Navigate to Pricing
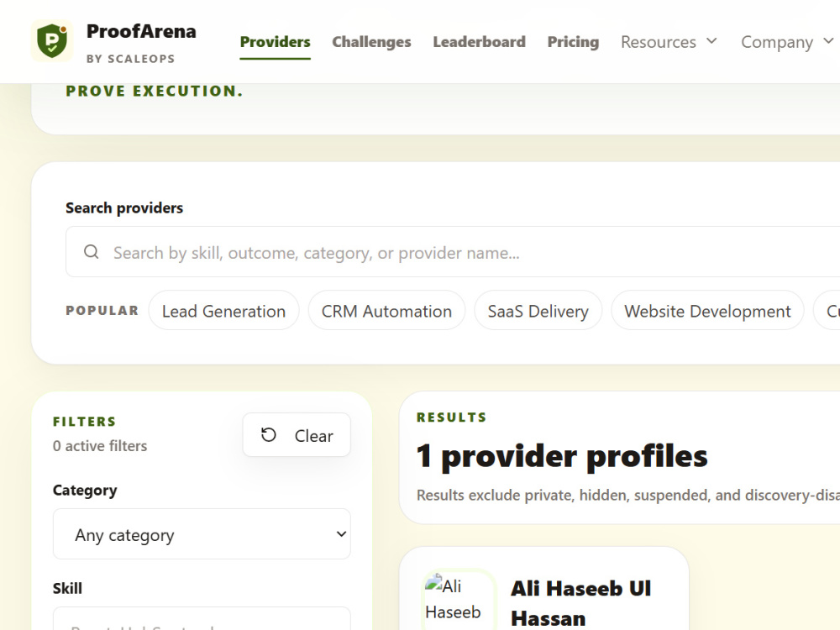This screenshot has width=840, height=630. pos(573,42)
